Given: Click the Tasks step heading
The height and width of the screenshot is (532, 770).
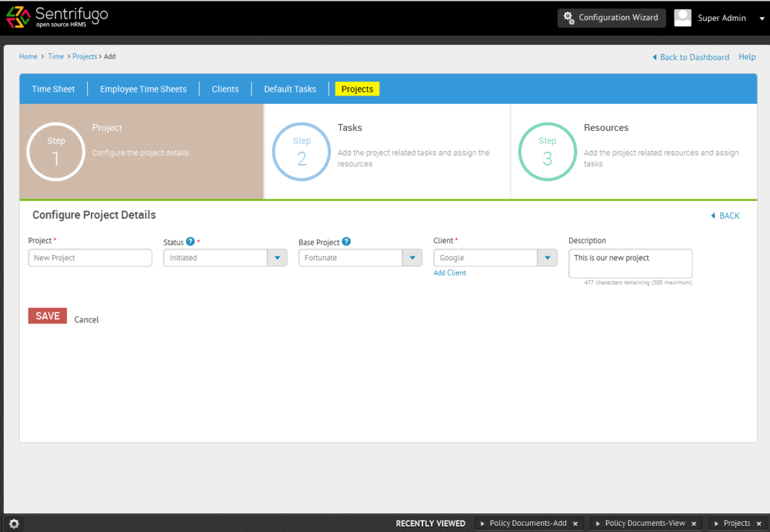Looking at the screenshot, I should [350, 128].
